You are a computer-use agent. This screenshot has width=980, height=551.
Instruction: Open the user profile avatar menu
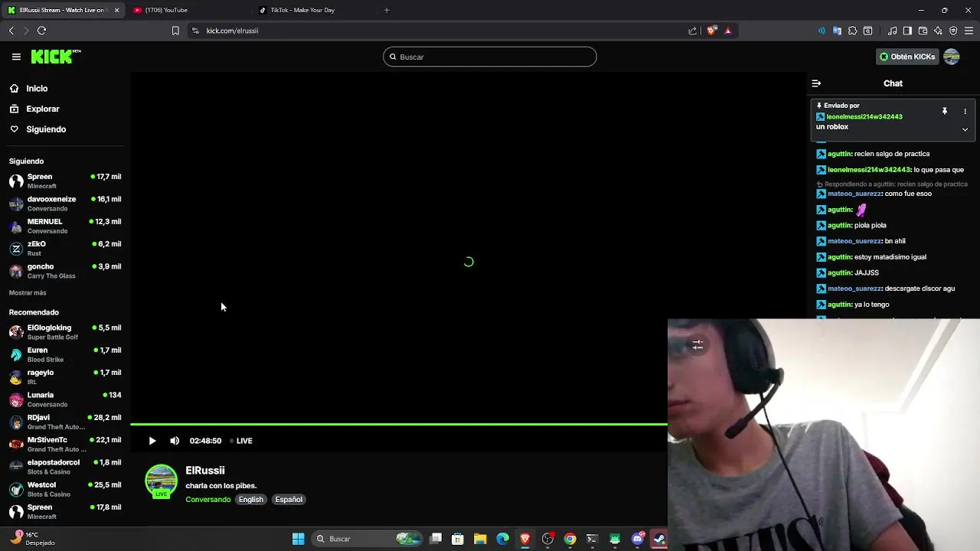tap(952, 57)
